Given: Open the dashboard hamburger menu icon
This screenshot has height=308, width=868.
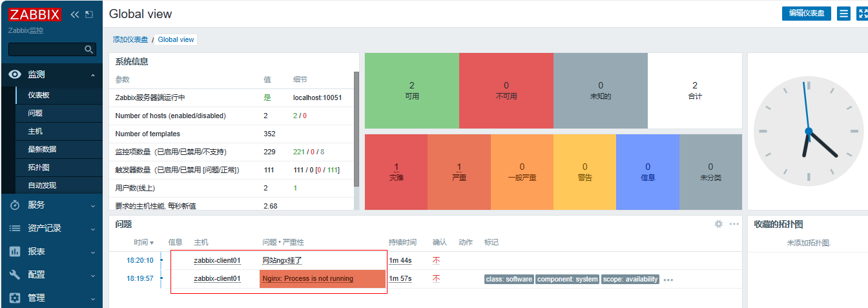Looking at the screenshot, I should [843, 14].
